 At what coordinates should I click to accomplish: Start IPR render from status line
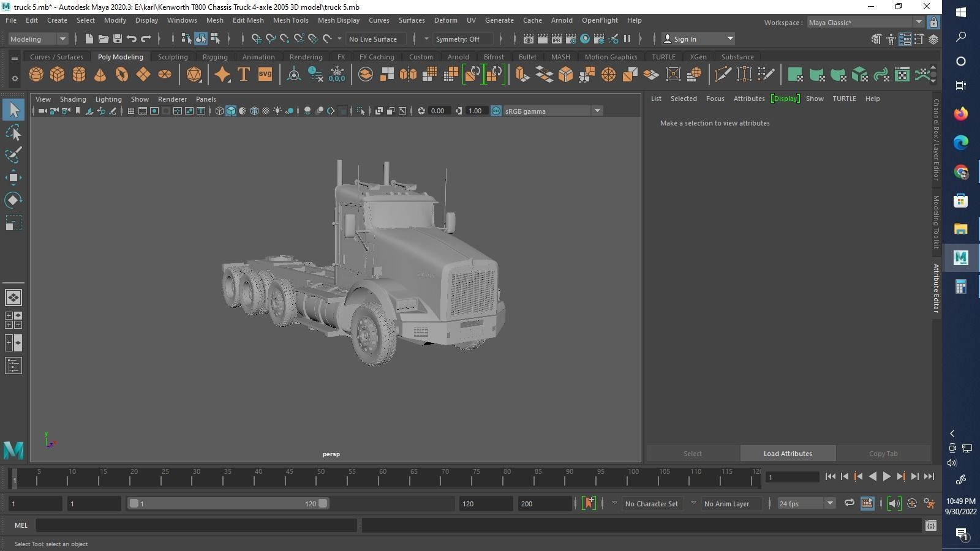point(557,39)
